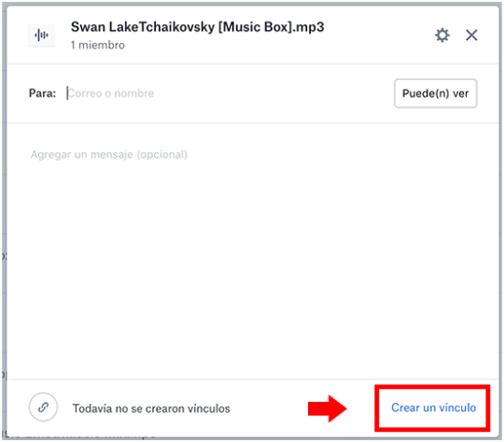Open sharing settings via the gear icon
This screenshot has width=504, height=442.
pos(442,35)
